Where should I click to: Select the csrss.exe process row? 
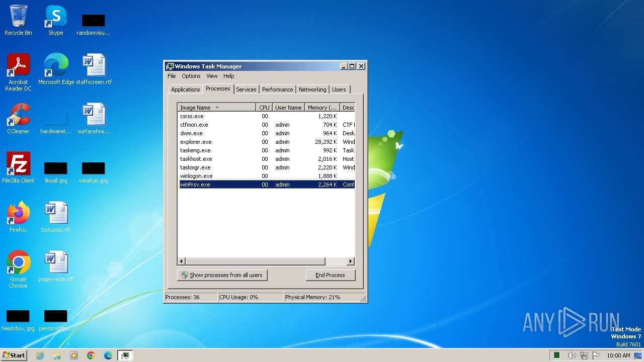point(267,116)
